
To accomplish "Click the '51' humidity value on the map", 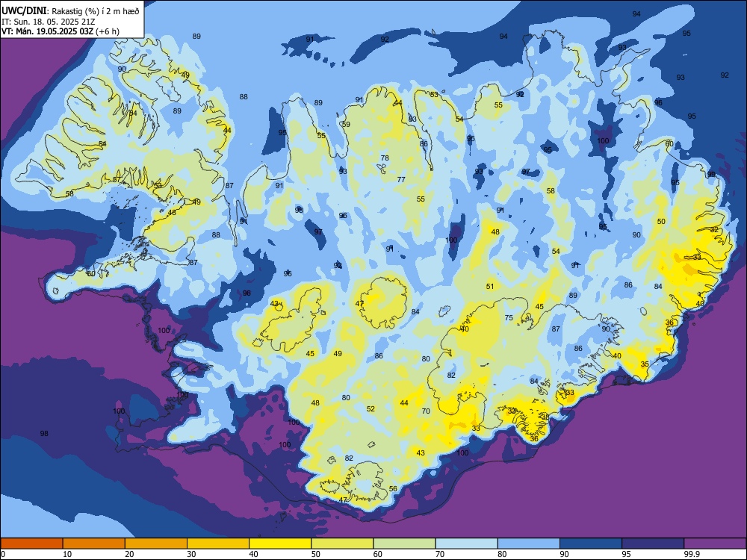I will (490, 286).
